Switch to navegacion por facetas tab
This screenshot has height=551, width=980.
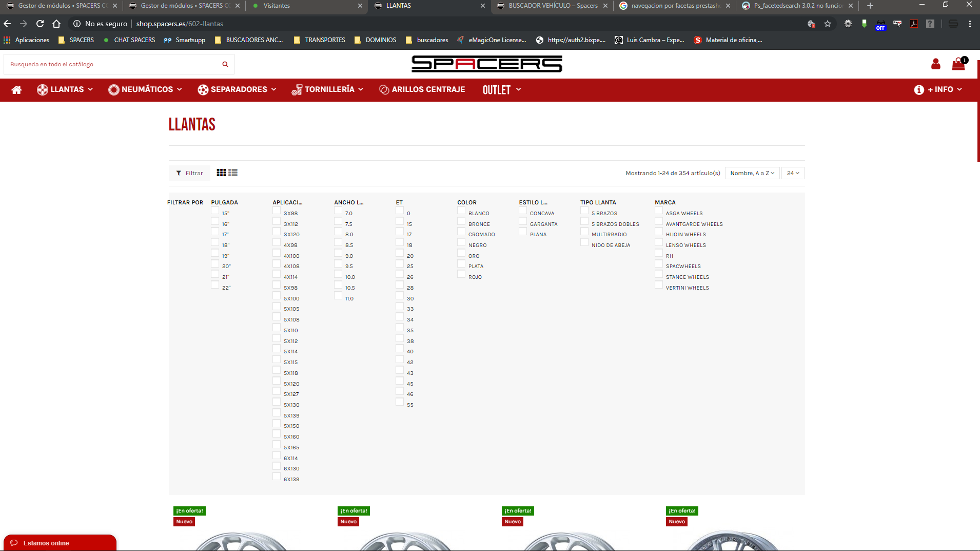coord(675,6)
